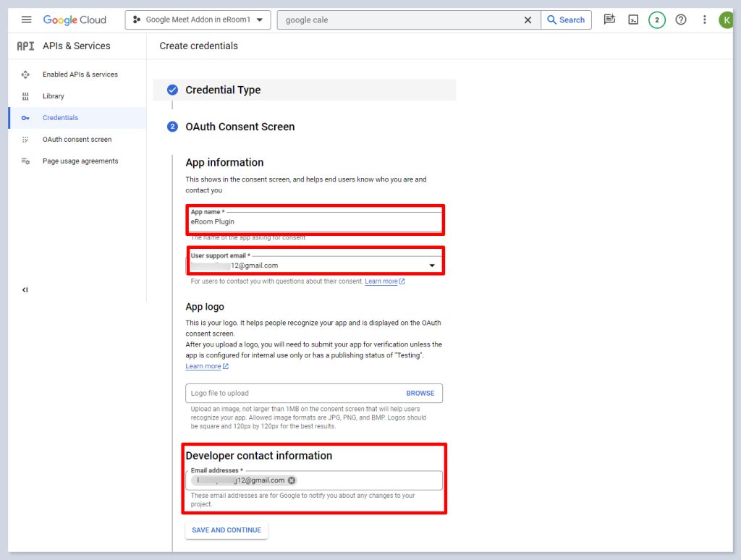Open the help question mark icon

click(680, 20)
